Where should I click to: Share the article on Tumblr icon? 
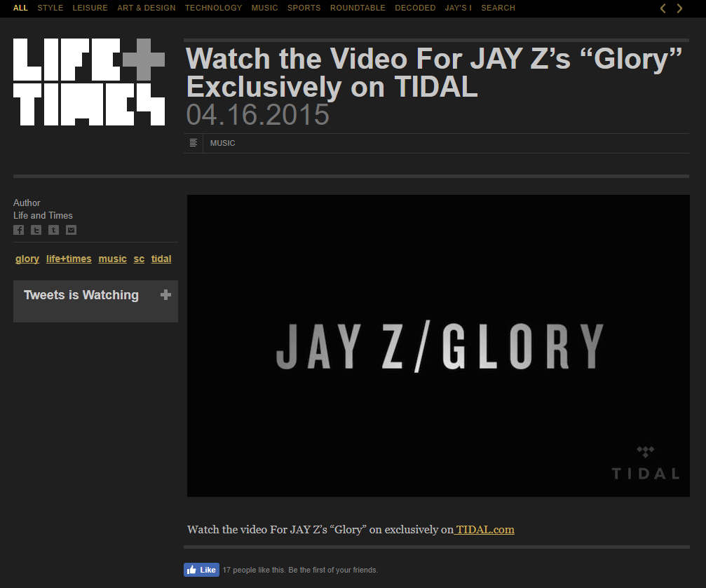(x=53, y=230)
